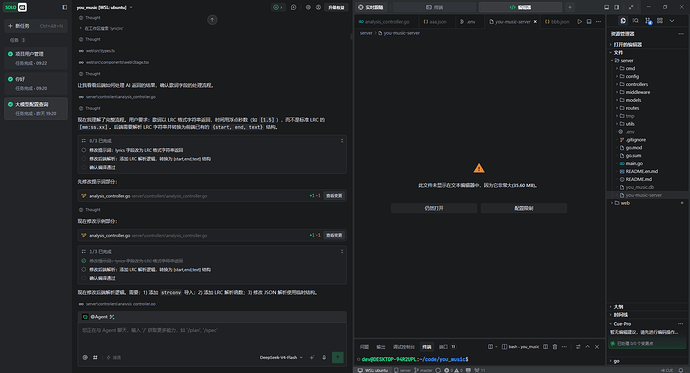
Task: Click the right button under large-file warning
Action: click(x=524, y=208)
